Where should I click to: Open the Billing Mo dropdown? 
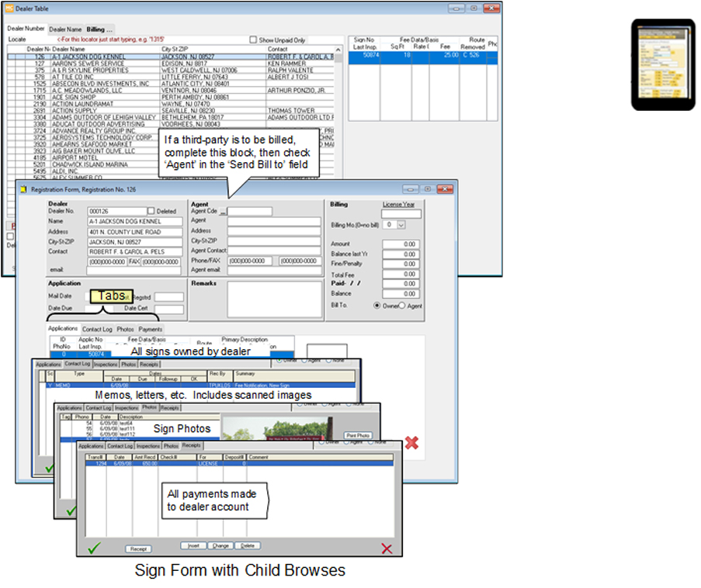pos(401,225)
